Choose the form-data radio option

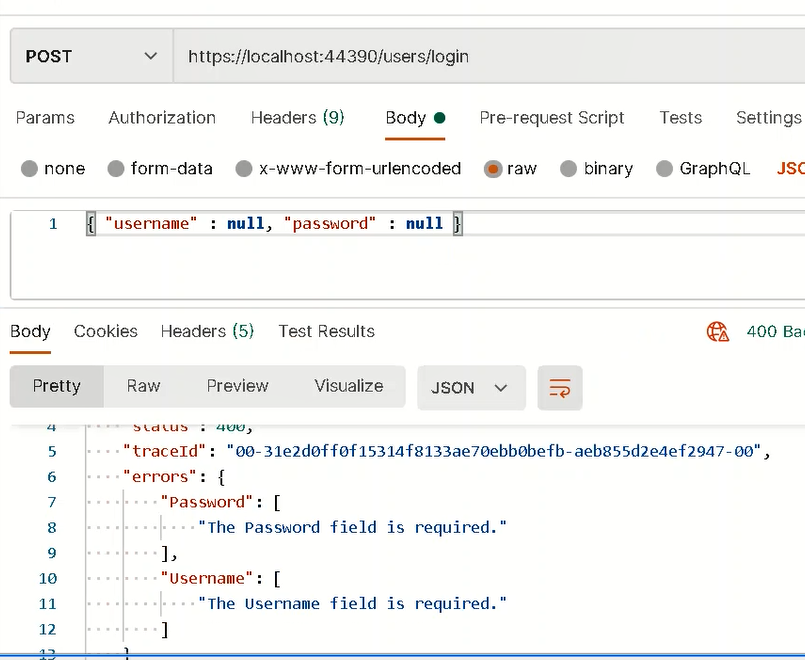coord(116,168)
